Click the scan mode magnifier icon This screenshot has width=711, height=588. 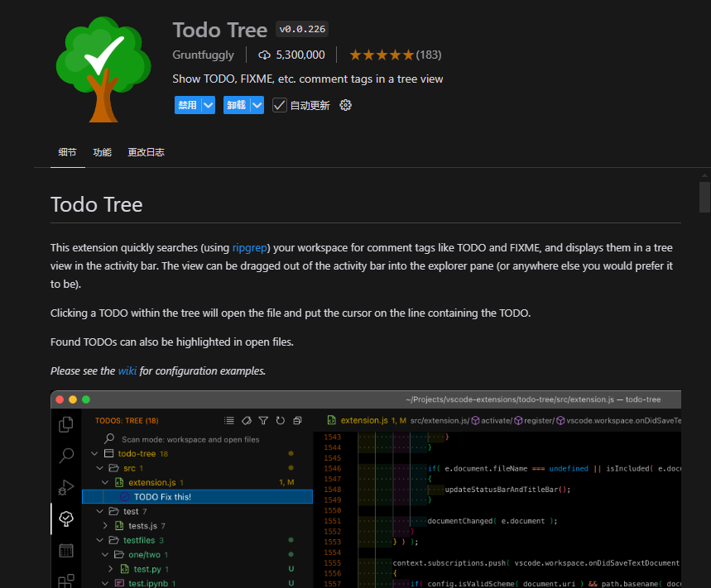[x=108, y=438]
